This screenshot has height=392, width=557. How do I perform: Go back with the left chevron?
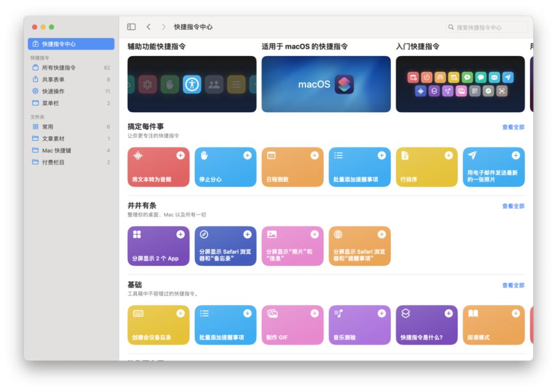coord(149,27)
